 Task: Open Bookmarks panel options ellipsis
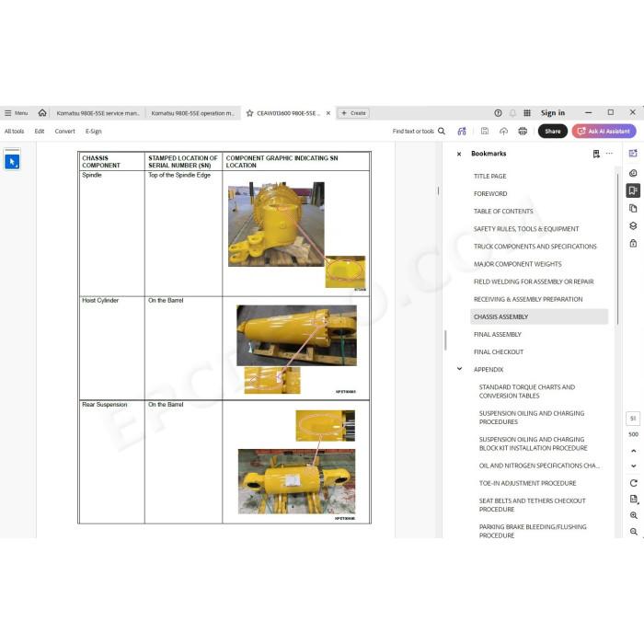coord(609,154)
